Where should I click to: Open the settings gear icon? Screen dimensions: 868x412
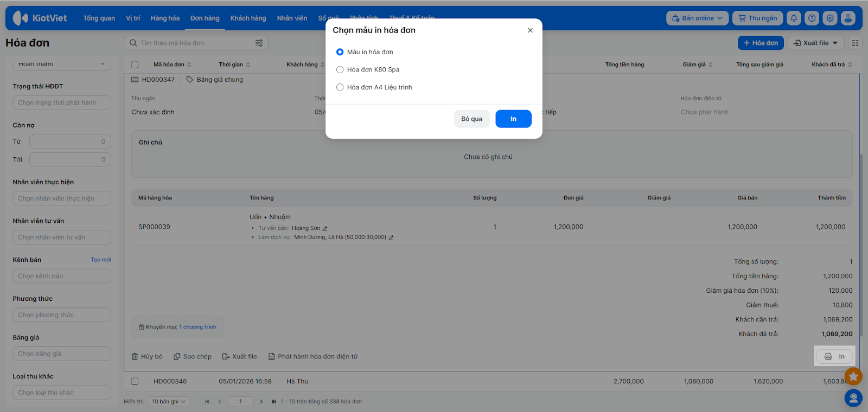click(x=830, y=18)
